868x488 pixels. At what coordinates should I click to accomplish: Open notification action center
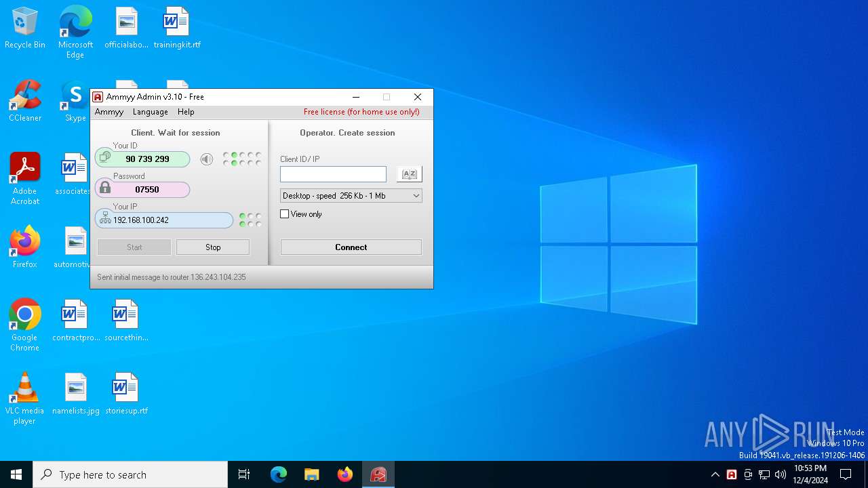[846, 474]
